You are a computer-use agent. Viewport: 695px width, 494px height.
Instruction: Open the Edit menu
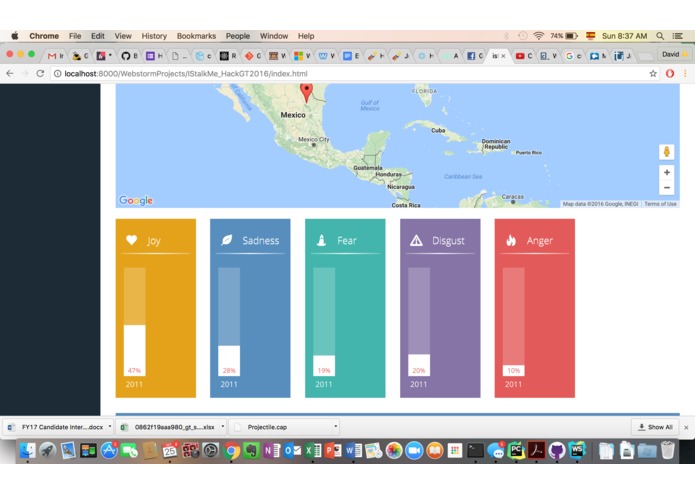point(98,36)
